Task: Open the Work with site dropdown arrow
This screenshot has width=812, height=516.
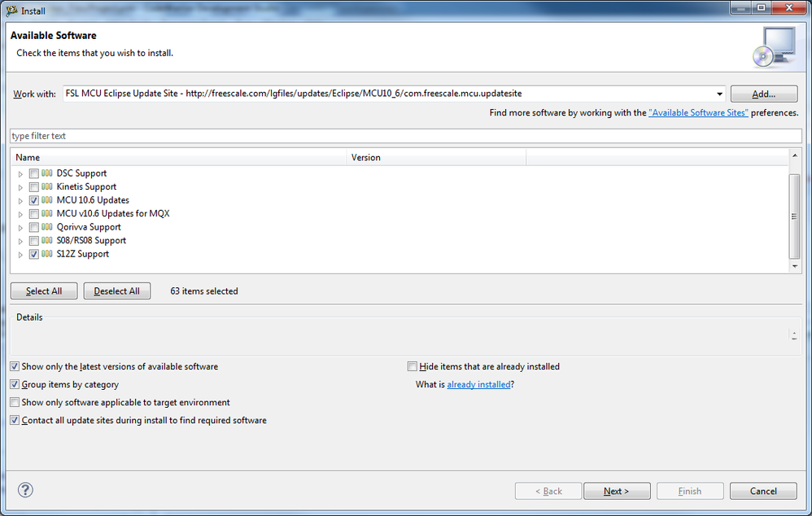Action: pos(719,94)
